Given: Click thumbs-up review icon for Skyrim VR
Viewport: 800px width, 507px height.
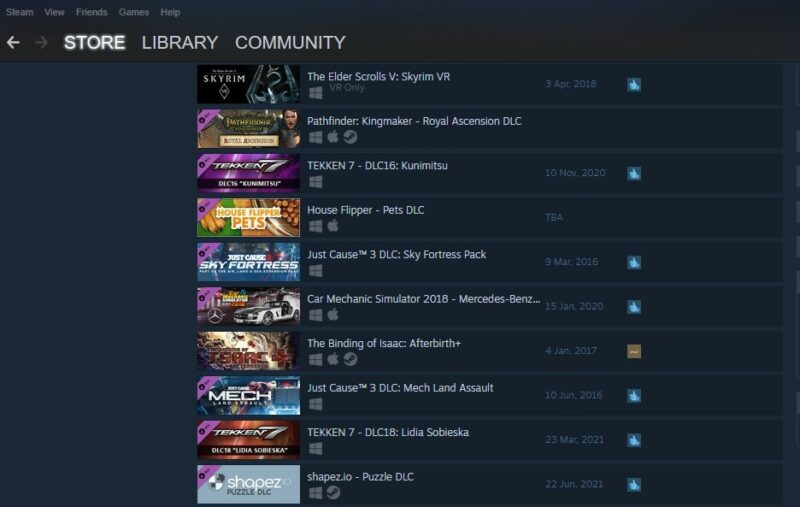Looking at the screenshot, I should tap(634, 84).
